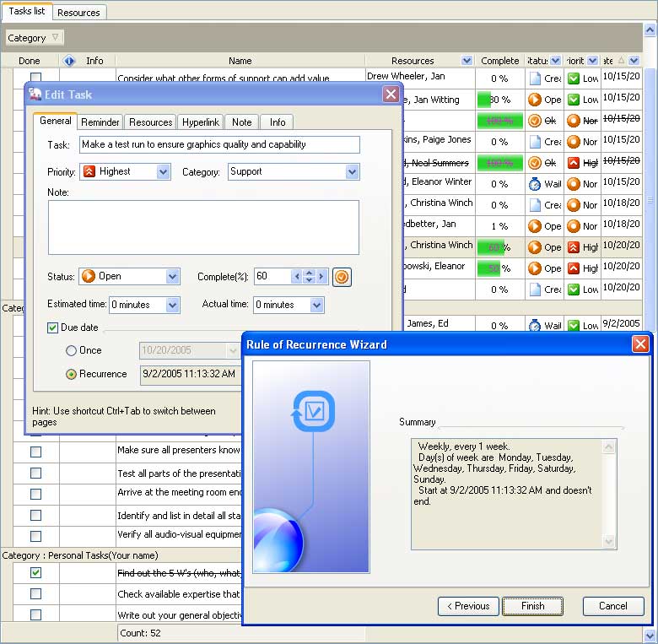Click the Edit Task title bar icon
The height and width of the screenshot is (644, 658).
(35, 95)
